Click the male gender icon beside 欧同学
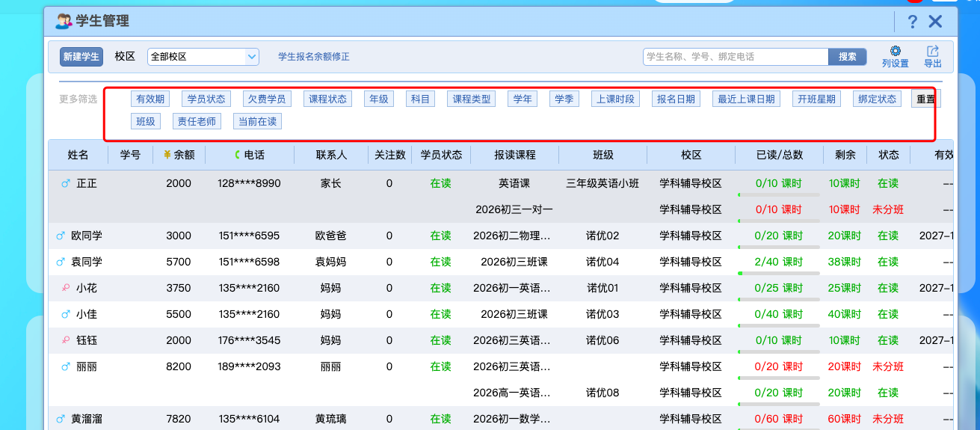This screenshot has height=430, width=980. click(x=61, y=236)
